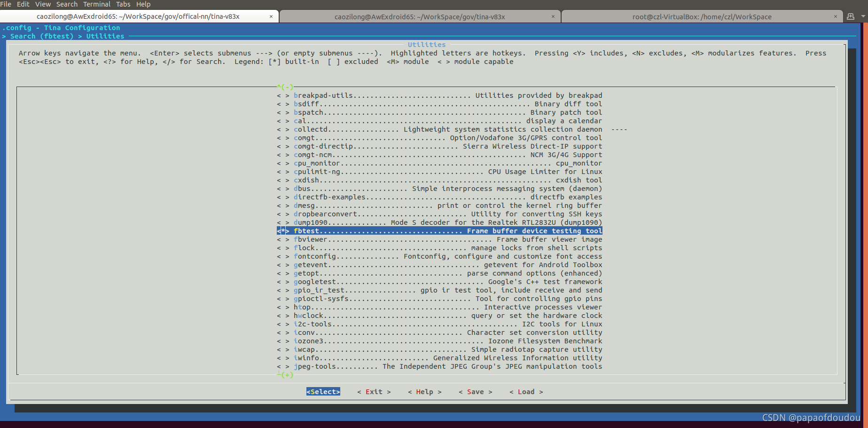Open the Edit menu
The width and height of the screenshot is (868, 428).
23,4
